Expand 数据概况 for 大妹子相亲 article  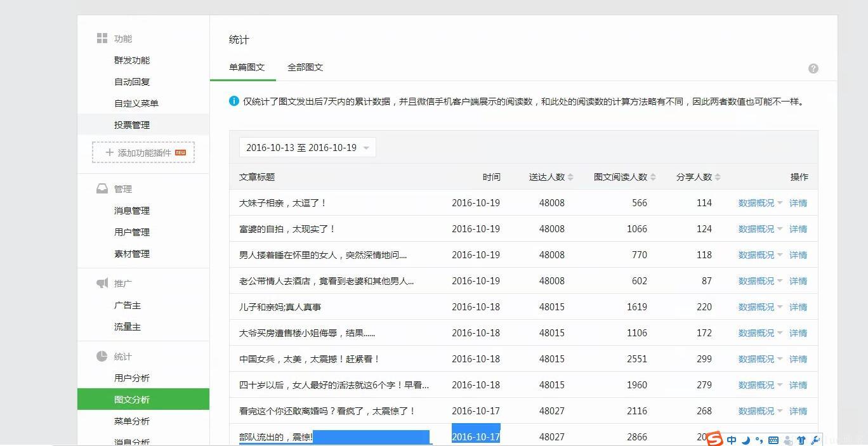point(760,203)
